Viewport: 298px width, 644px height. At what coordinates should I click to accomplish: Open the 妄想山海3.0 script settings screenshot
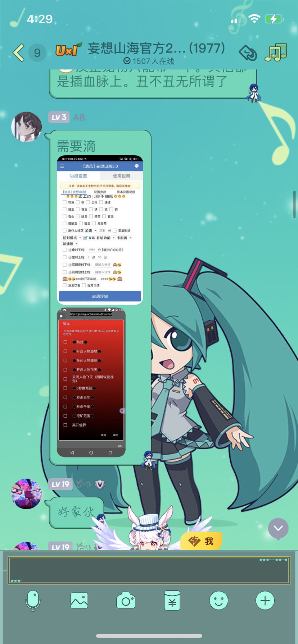pos(100,230)
